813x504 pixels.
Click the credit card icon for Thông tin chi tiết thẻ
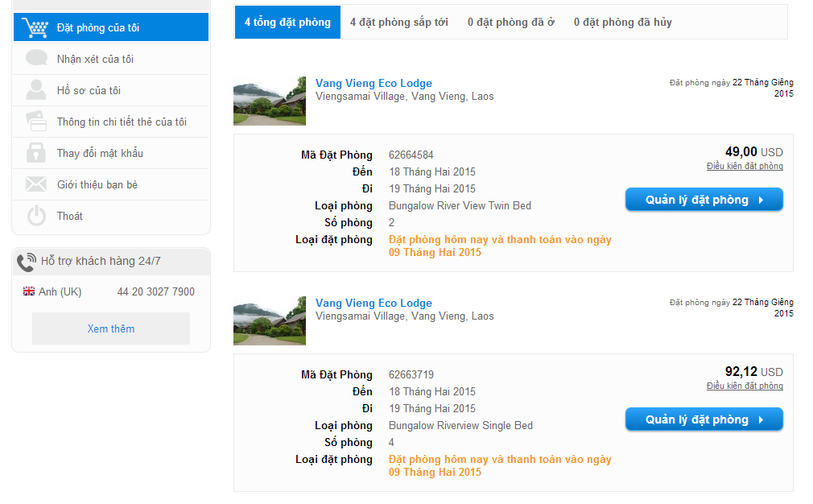click(36, 122)
